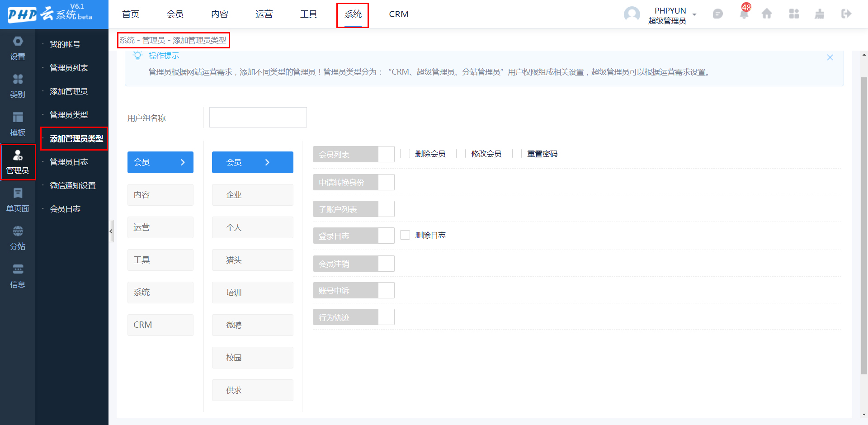The height and width of the screenshot is (425, 868).
Task: Toggle the 行为轨迹 permission switch
Action: 354,317
